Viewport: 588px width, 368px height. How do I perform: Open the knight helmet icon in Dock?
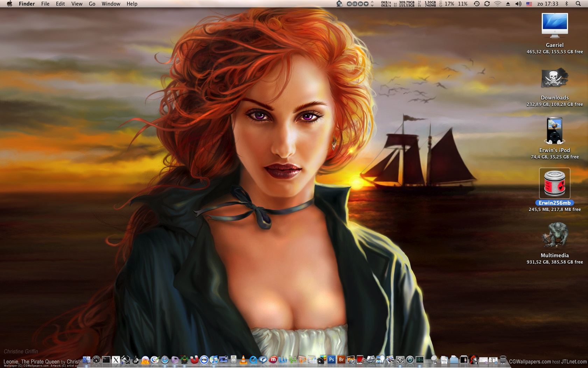[x=474, y=360]
